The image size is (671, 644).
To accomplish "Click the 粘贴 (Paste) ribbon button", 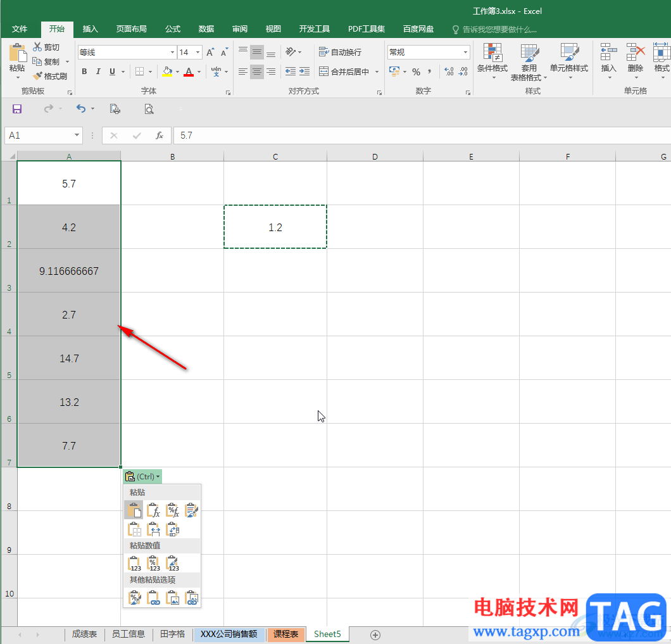I will 17,61.
